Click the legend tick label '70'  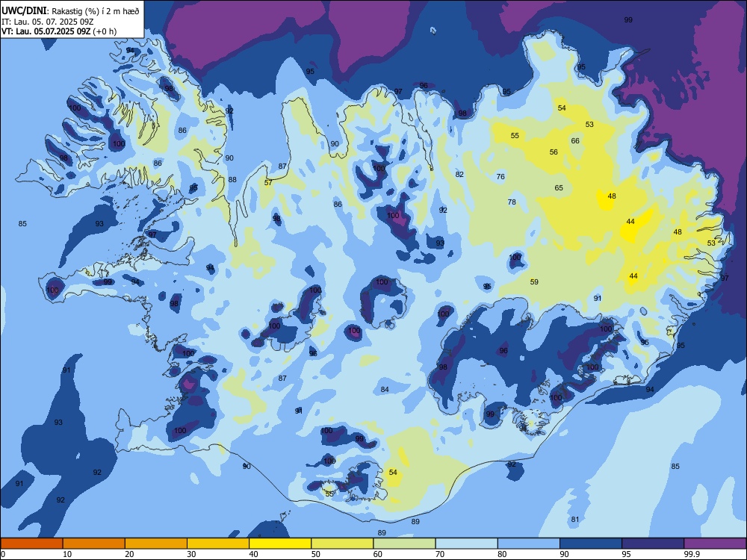click(440, 554)
